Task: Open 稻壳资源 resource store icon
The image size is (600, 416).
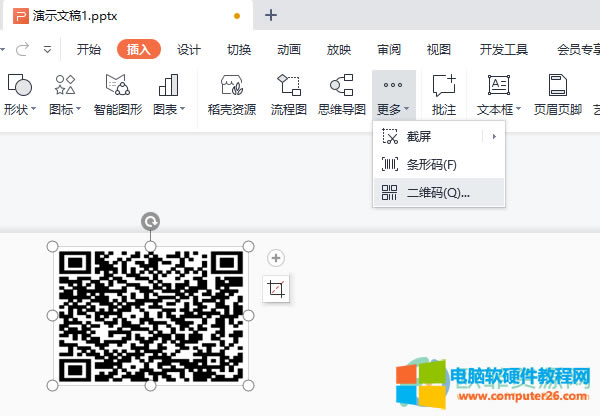Action: pos(231,86)
